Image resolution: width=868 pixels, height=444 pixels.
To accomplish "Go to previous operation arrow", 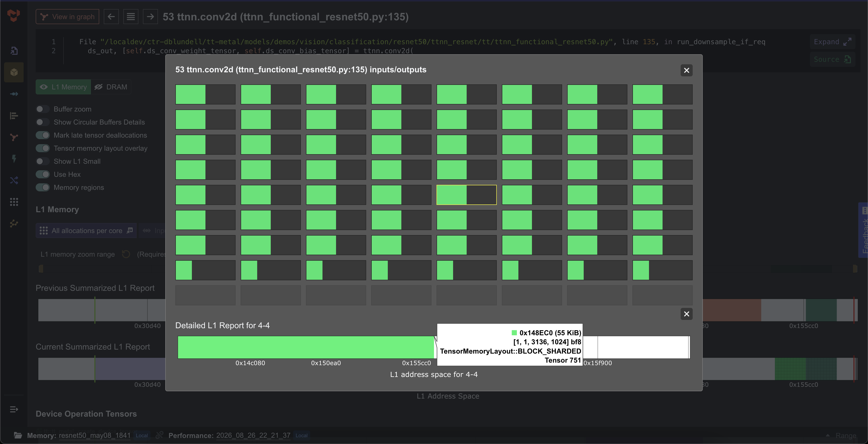I will click(111, 17).
